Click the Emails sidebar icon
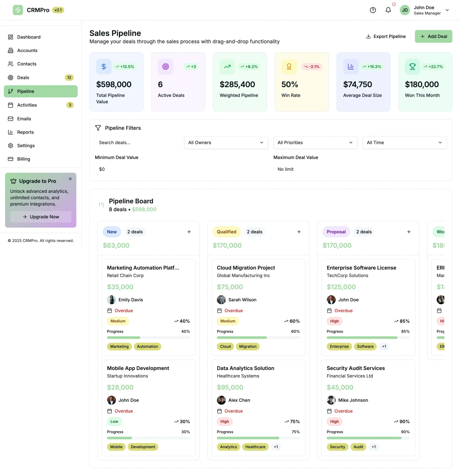The height and width of the screenshot is (476, 460). point(11,118)
